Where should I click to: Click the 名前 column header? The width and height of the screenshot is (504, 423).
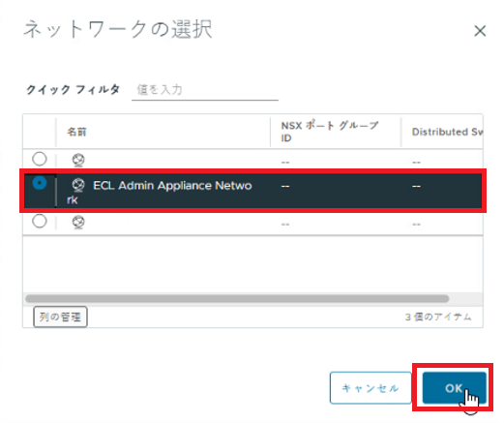[76, 132]
